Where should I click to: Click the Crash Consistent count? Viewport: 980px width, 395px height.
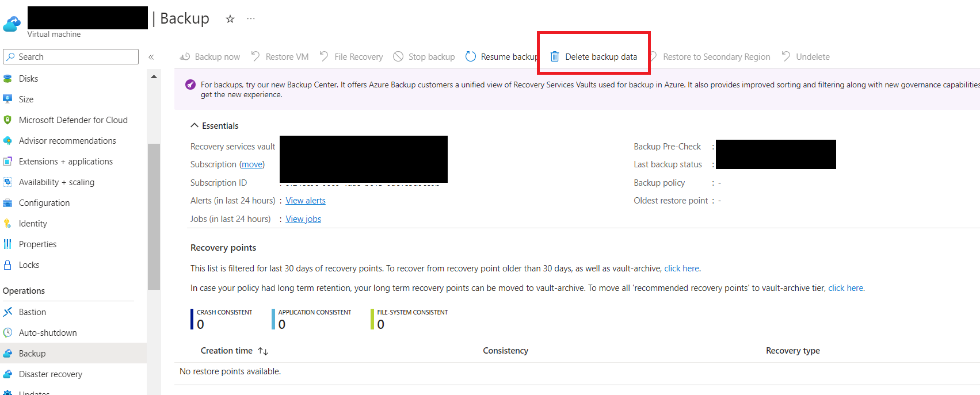[x=200, y=324]
